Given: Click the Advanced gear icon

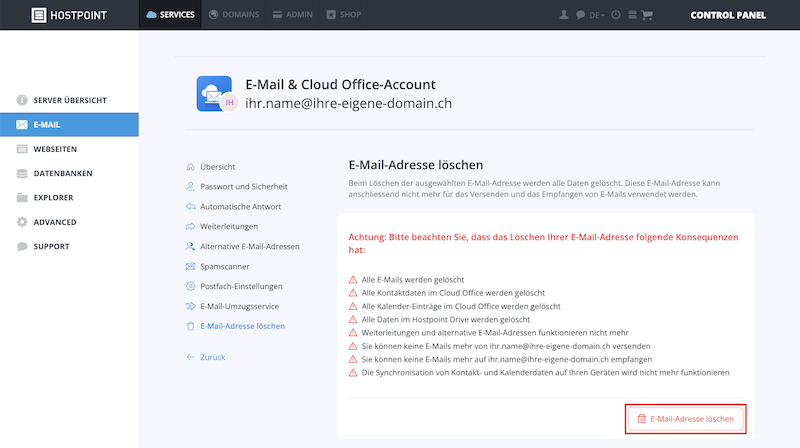Looking at the screenshot, I should [x=22, y=222].
